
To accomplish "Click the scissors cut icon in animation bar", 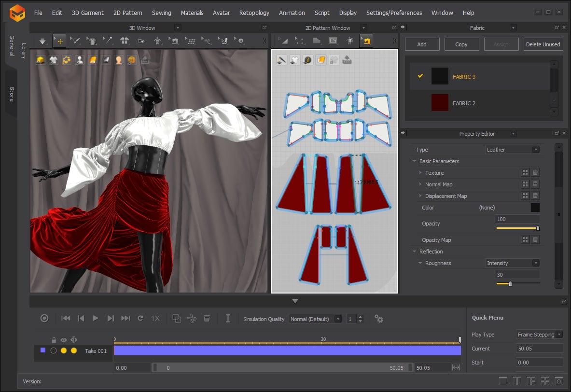I will click(192, 319).
